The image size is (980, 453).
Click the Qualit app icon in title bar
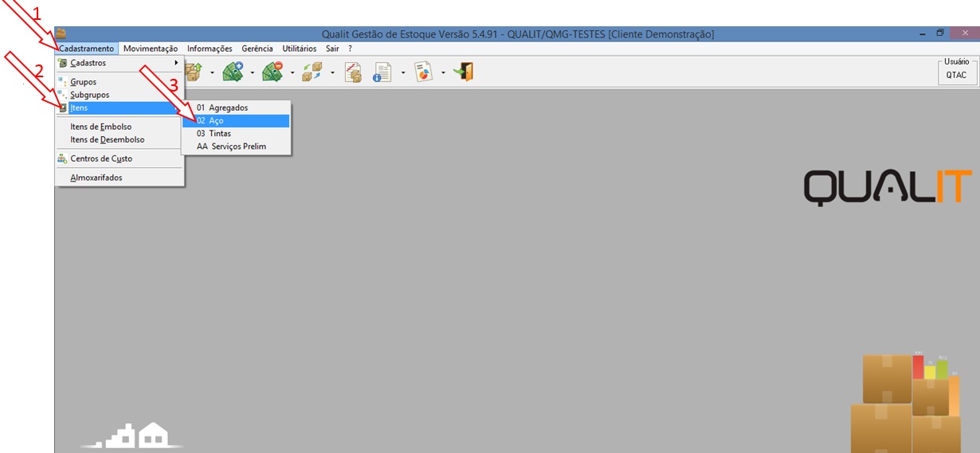[61, 34]
